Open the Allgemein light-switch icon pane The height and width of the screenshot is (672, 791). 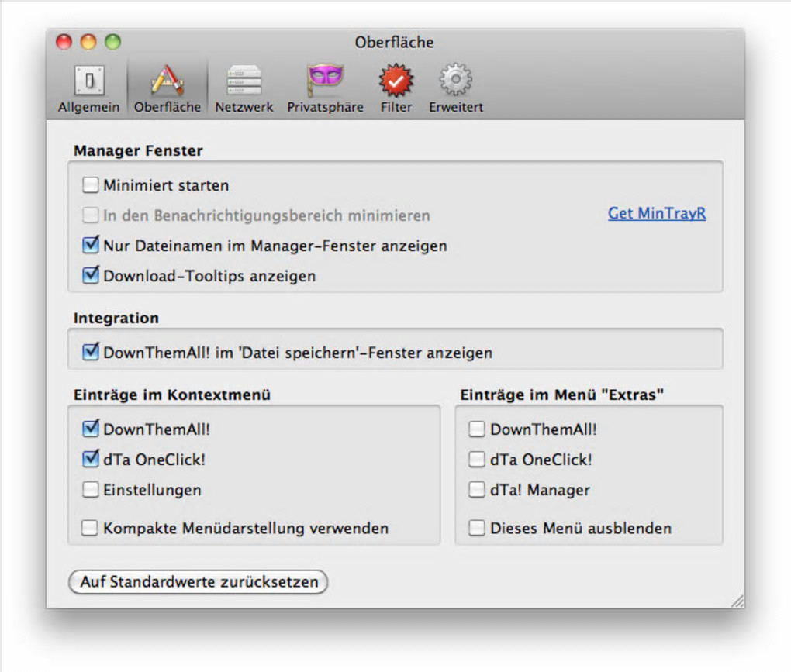click(88, 81)
